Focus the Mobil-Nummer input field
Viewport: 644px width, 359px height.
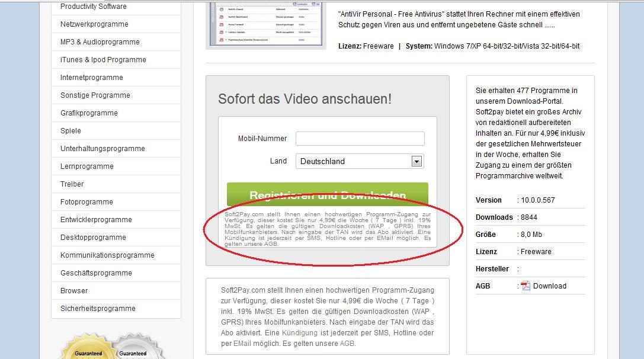(x=360, y=139)
